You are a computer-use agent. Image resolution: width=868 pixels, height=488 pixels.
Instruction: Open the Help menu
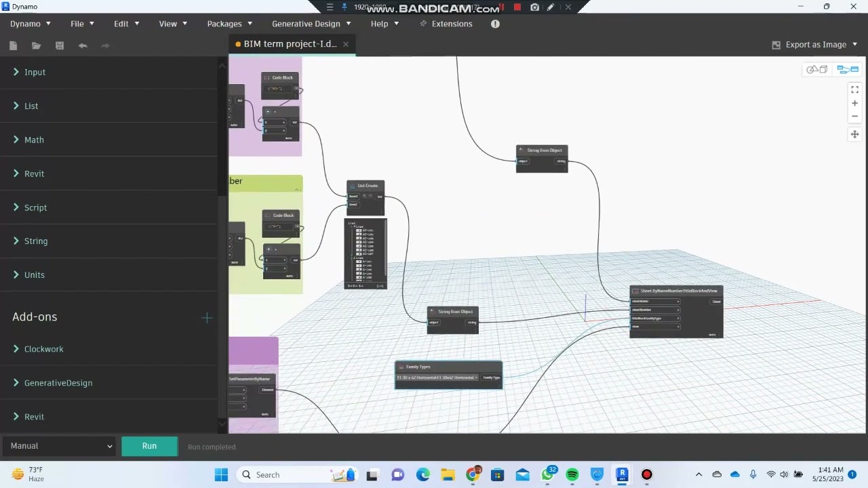pyautogui.click(x=384, y=24)
